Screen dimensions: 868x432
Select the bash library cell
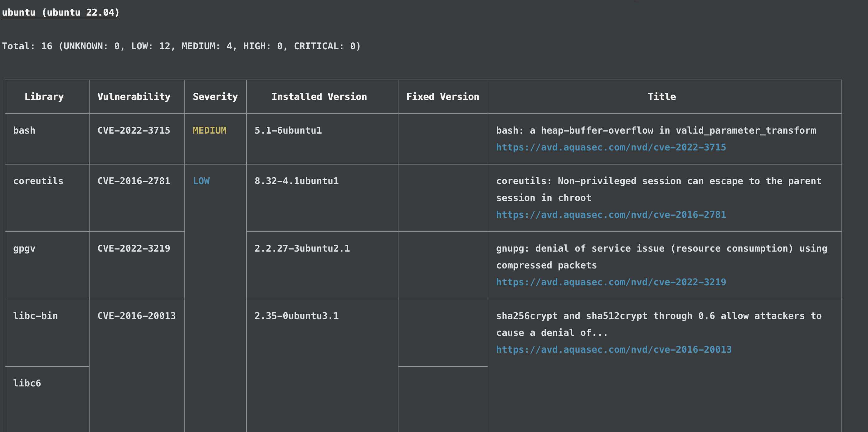pos(24,130)
